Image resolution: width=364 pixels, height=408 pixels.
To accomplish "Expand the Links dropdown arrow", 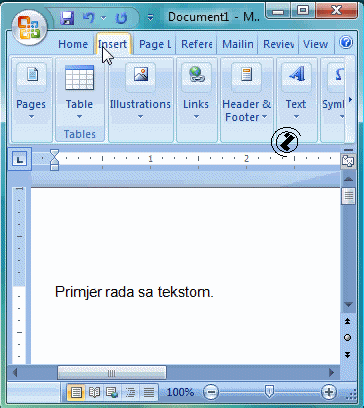I will pos(196,117).
